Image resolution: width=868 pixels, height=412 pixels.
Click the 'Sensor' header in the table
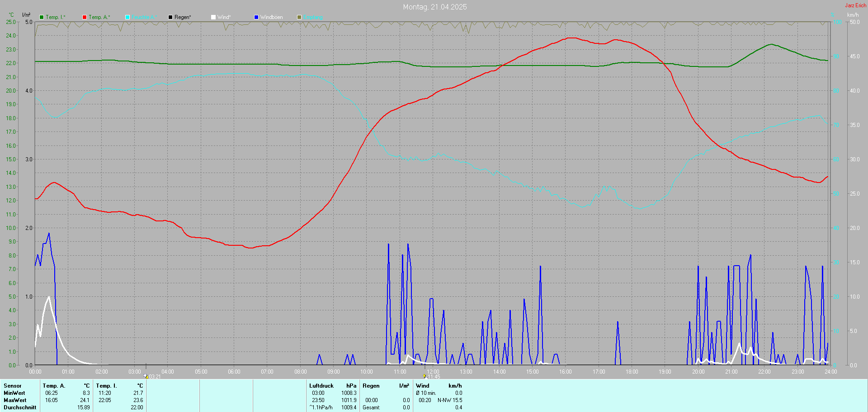[13, 386]
